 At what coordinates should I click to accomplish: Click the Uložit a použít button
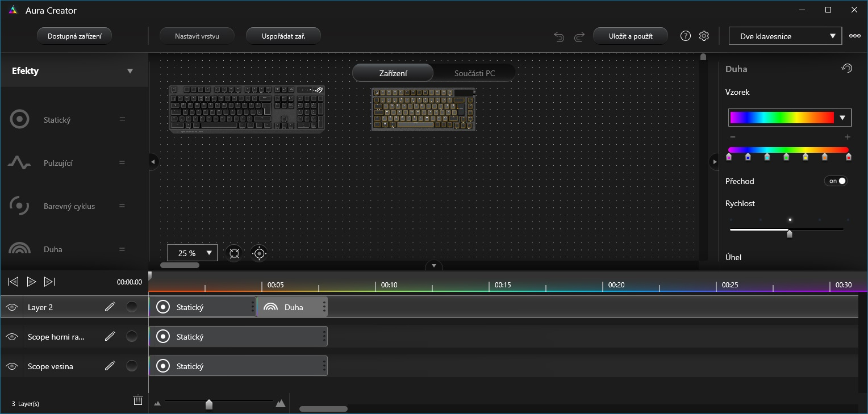[x=631, y=36]
